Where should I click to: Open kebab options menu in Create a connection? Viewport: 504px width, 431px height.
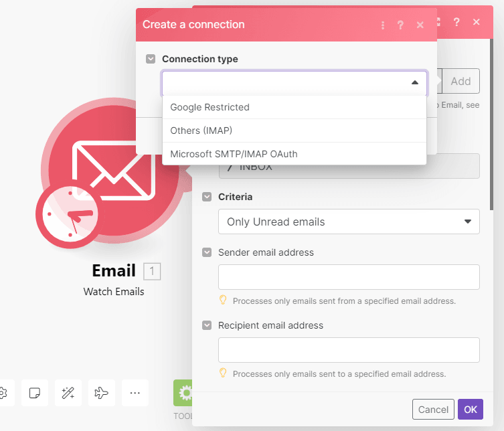click(x=383, y=25)
